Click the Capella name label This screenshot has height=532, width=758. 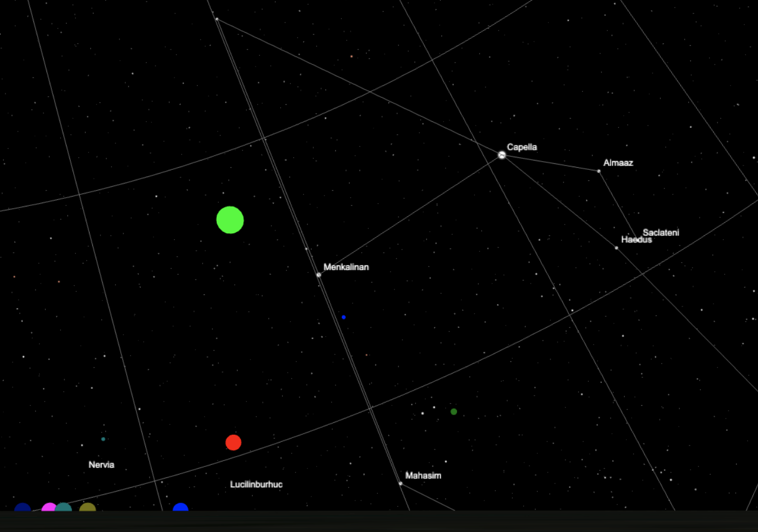(x=522, y=147)
